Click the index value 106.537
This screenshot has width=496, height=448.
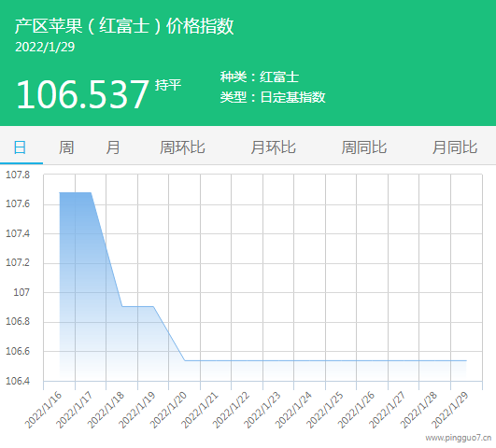[82, 94]
